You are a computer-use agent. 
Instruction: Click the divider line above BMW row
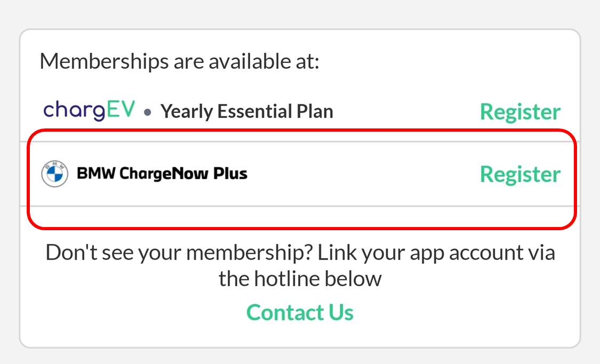point(300,141)
